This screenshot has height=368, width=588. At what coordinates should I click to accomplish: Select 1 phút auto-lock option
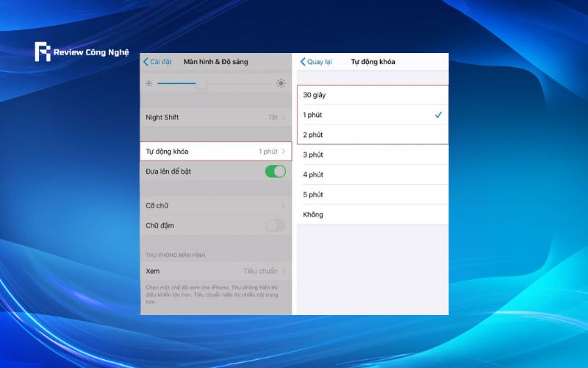373,115
